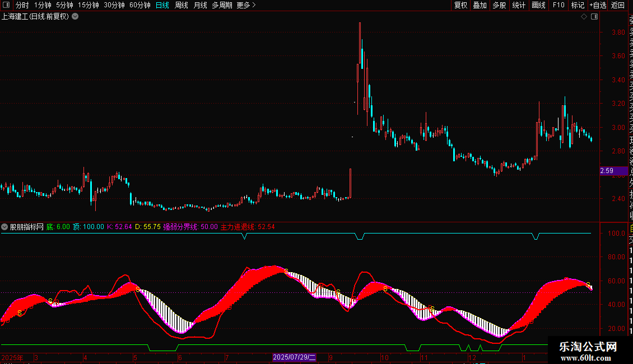Click the 返回 back button

(x=618, y=5)
